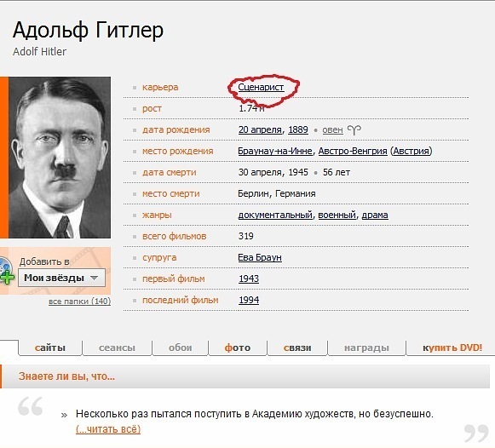Click the Браунау-на-Инне birthplace link

click(275, 151)
